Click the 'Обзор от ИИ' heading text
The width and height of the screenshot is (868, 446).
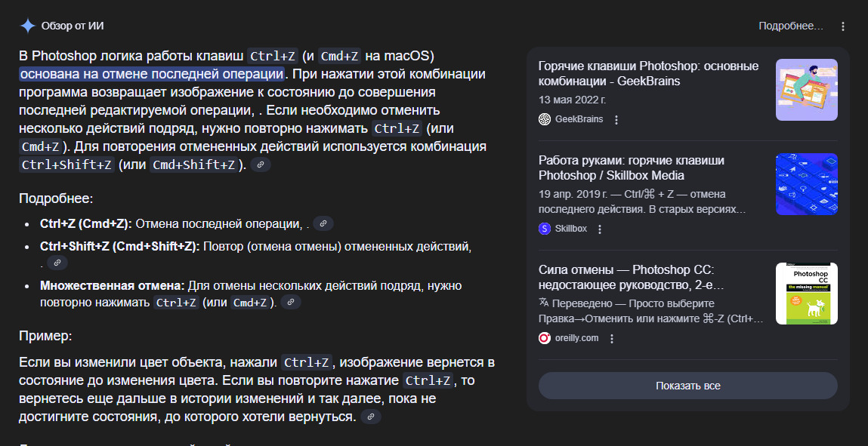coord(73,26)
